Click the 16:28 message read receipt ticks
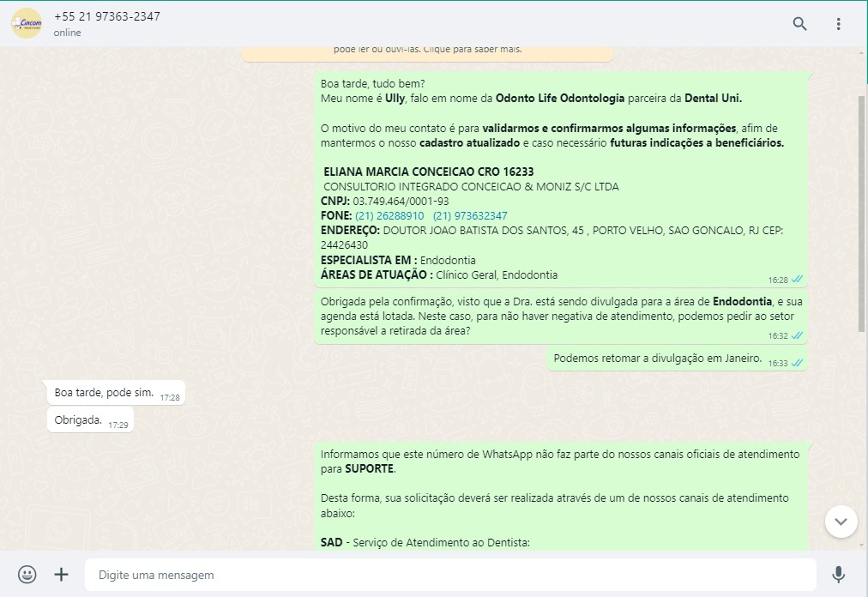This screenshot has height=597, width=868. click(797, 279)
